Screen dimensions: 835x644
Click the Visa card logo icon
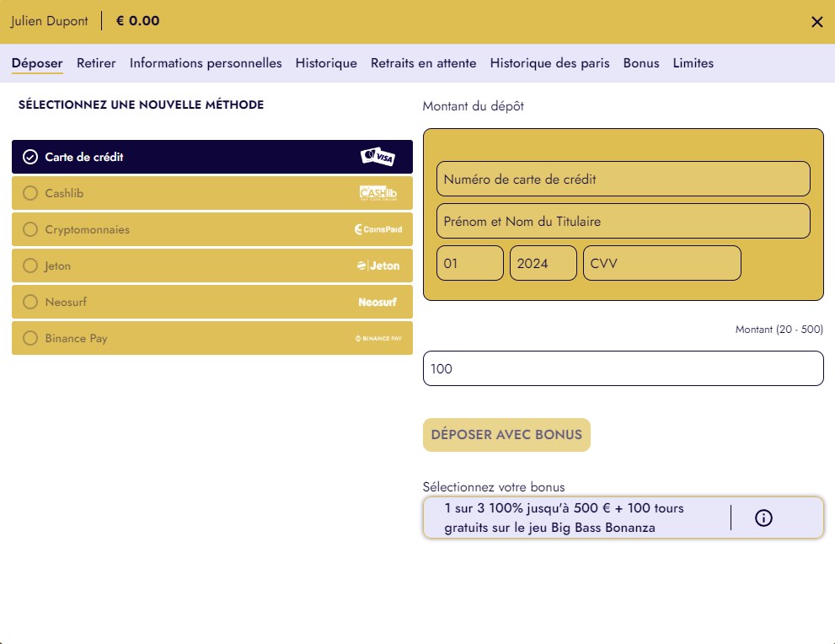tap(377, 157)
